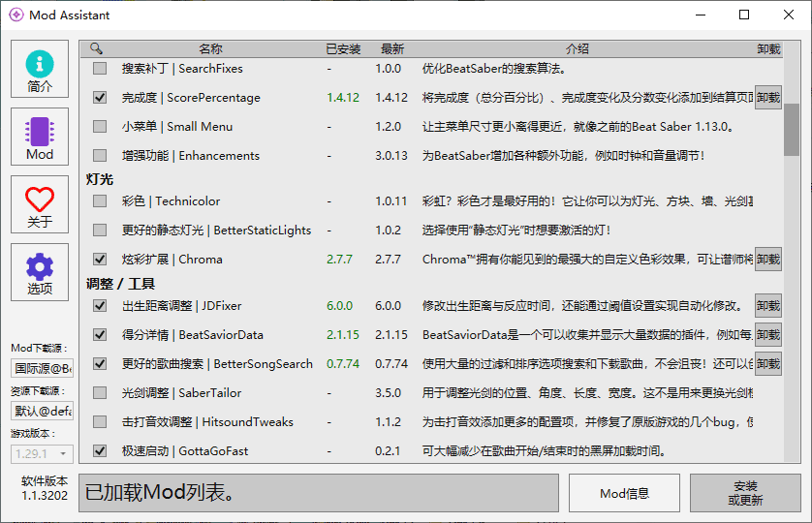Click 卸载 button for BeatSaviorData
Screen dimensions: 812x523
pos(768,334)
